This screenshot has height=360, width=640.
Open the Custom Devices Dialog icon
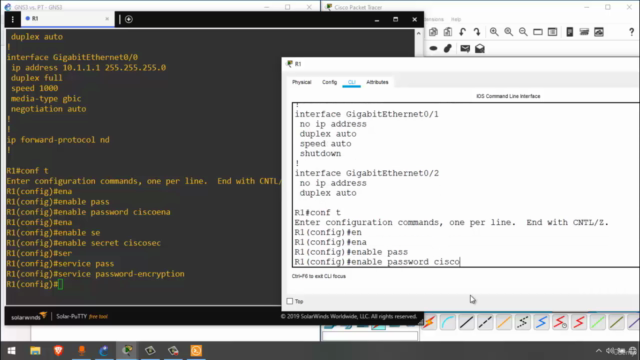click(553, 32)
